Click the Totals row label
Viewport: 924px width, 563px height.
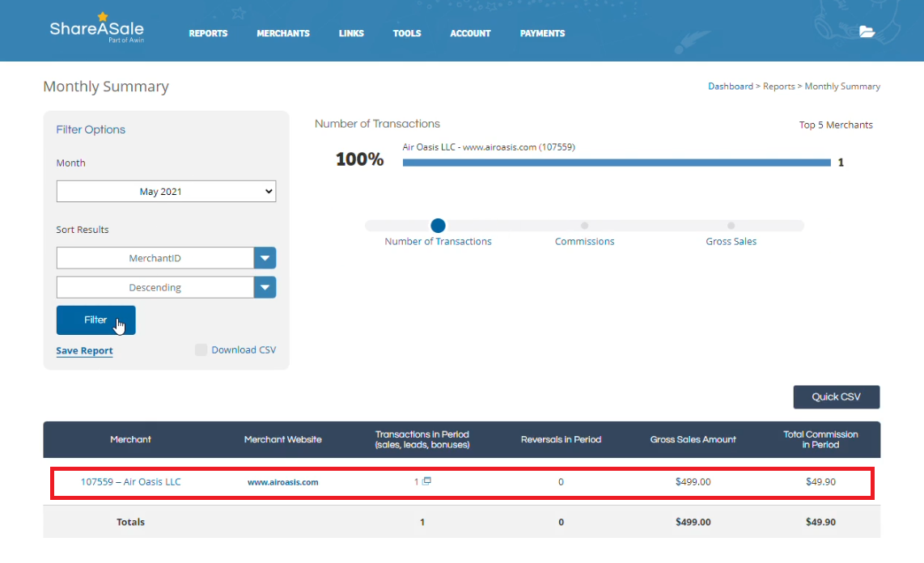click(130, 522)
